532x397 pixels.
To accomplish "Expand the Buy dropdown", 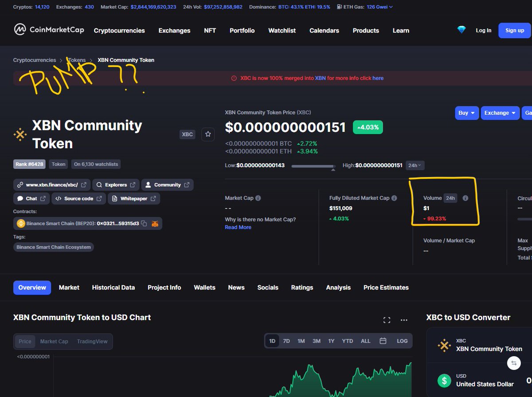I will pyautogui.click(x=467, y=113).
